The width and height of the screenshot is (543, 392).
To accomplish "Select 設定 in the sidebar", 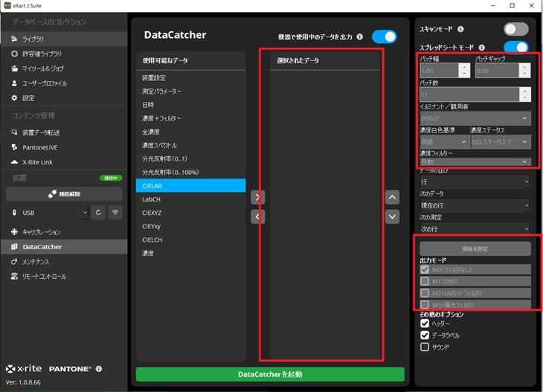I will [64, 98].
